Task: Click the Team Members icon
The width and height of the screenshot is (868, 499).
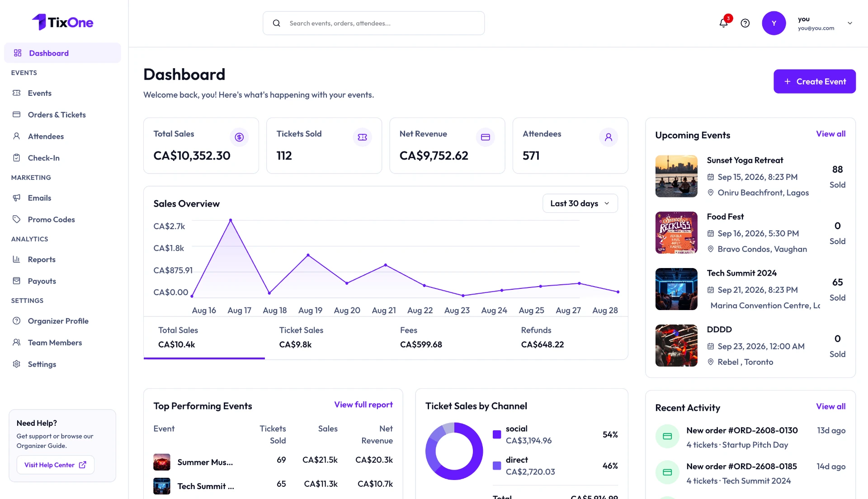Action: point(17,342)
